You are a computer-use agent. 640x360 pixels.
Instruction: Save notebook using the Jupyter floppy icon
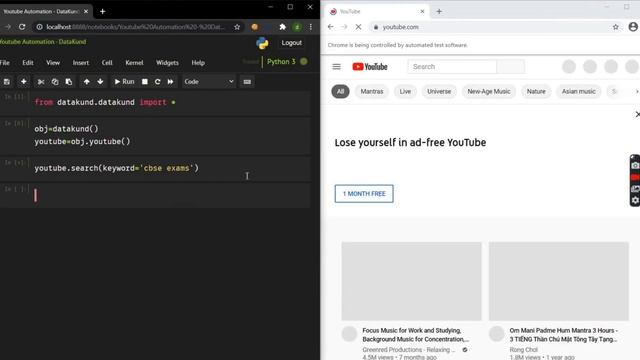point(7,82)
